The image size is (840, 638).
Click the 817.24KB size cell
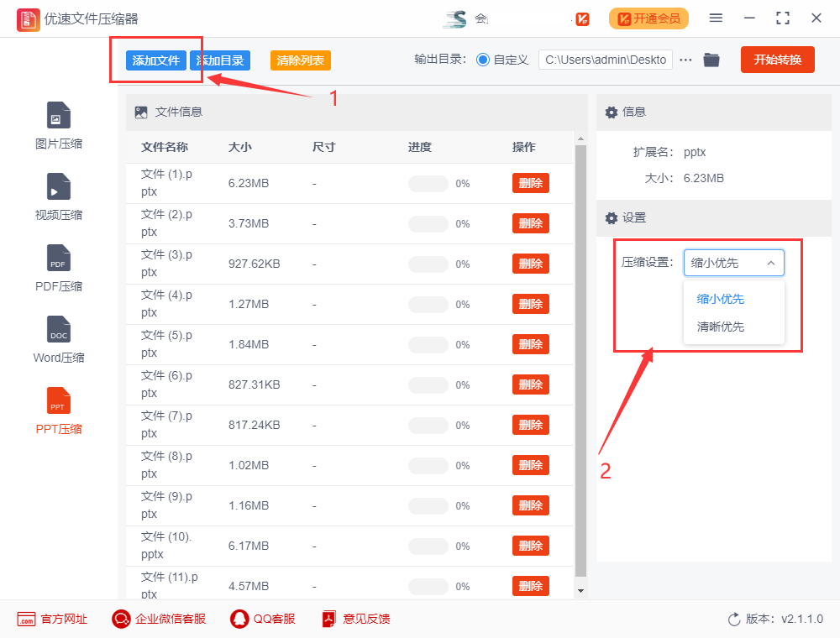point(254,425)
